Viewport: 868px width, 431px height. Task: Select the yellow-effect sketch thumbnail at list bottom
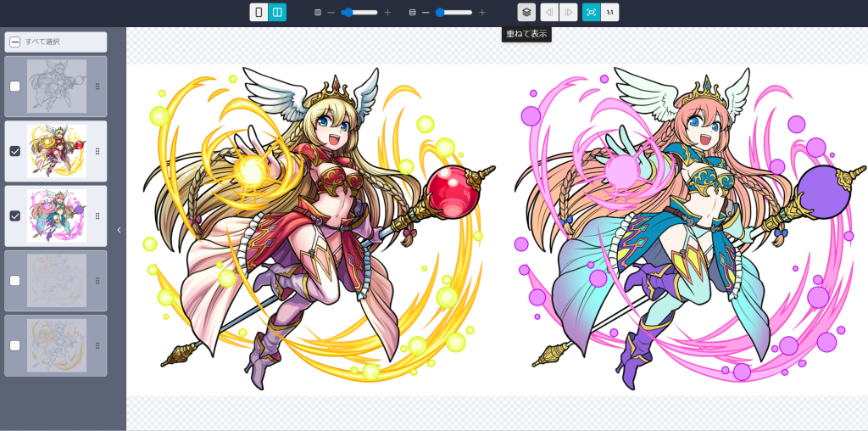tap(56, 345)
